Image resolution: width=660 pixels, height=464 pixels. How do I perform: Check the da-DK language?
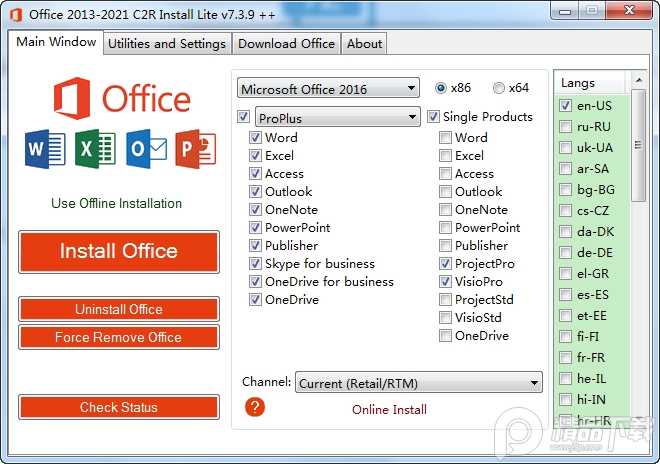(565, 232)
